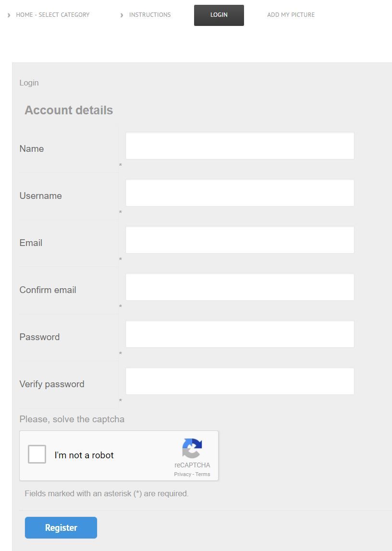Select the Login tab
Viewport: 392px width, 551px height.
(x=219, y=15)
